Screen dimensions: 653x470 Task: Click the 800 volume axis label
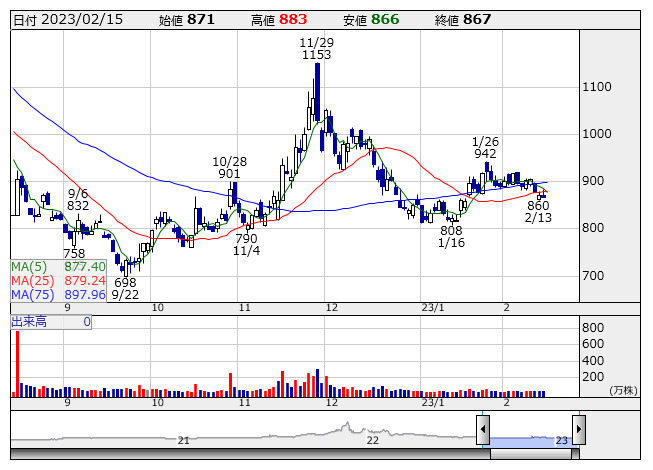click(x=593, y=328)
